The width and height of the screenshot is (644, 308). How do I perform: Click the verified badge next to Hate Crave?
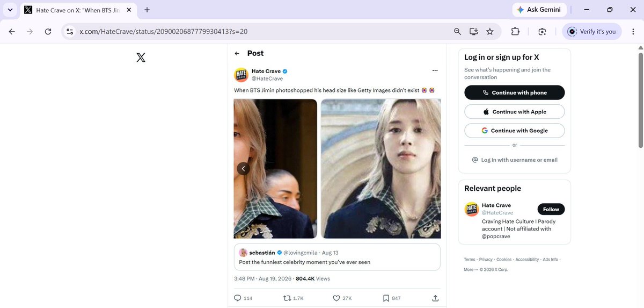[286, 71]
